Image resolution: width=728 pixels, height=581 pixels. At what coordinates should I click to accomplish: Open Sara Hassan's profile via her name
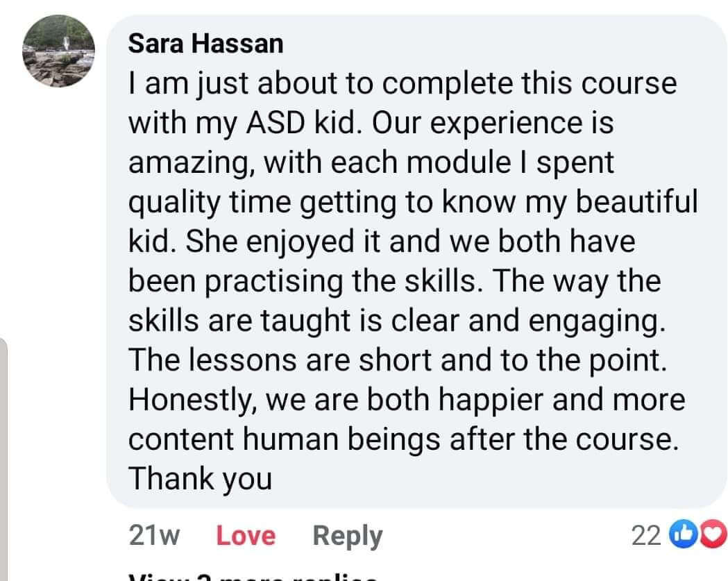tap(206, 44)
